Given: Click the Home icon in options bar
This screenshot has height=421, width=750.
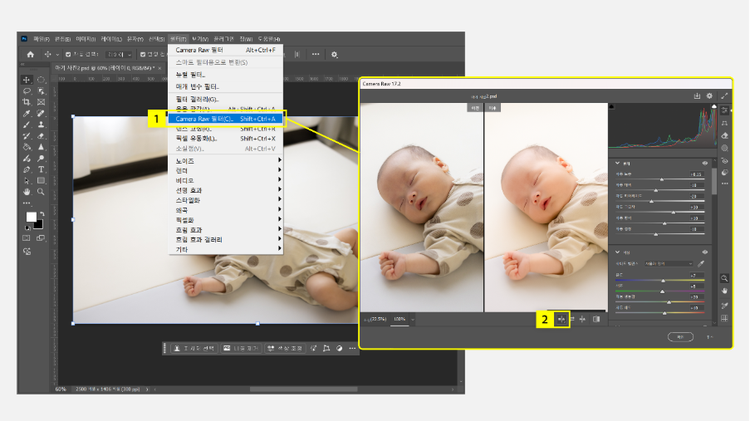Looking at the screenshot, I should pyautogui.click(x=31, y=55).
